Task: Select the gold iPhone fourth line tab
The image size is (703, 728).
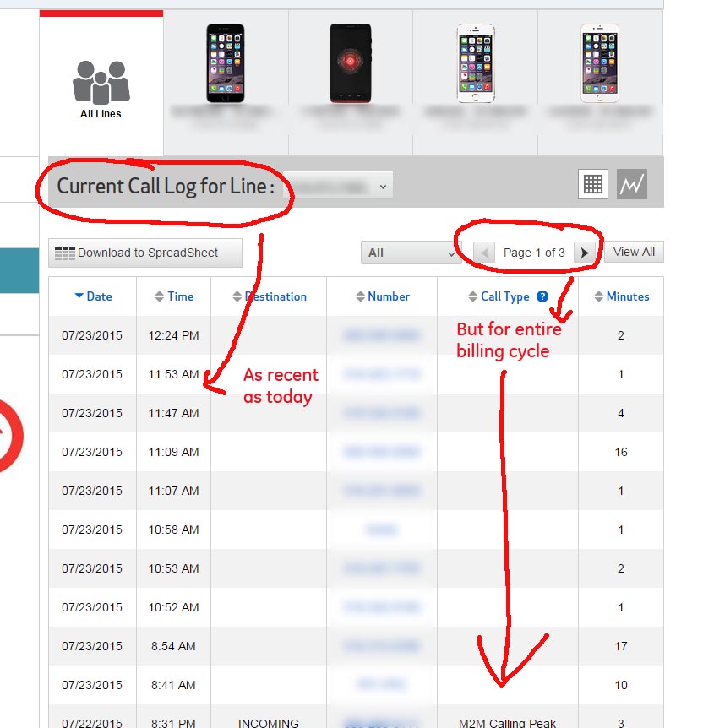Action: (x=476, y=63)
